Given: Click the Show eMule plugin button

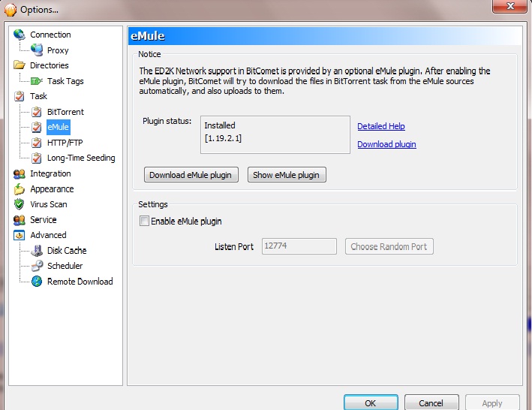Looking at the screenshot, I should point(287,175).
